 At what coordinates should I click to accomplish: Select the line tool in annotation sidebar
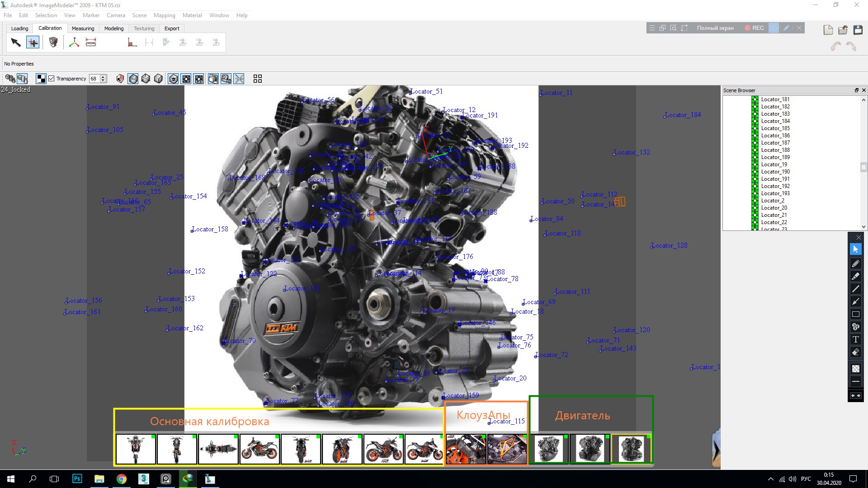tap(855, 289)
